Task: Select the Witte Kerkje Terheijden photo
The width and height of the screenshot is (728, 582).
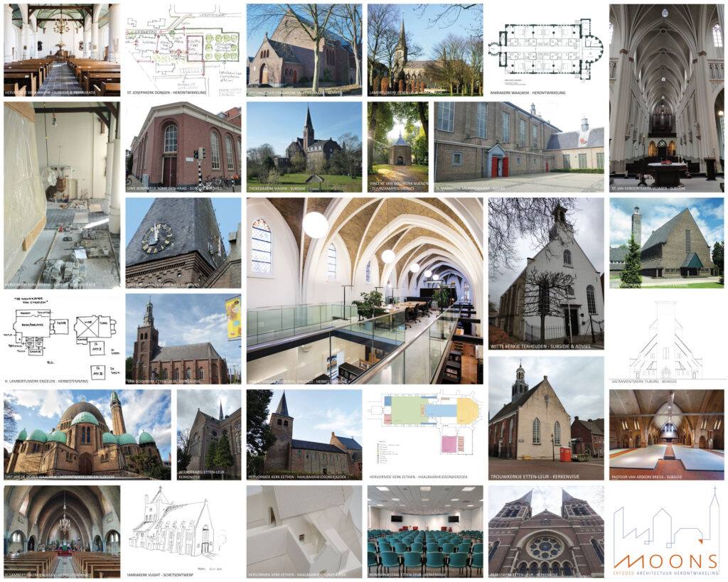Action: (546, 274)
